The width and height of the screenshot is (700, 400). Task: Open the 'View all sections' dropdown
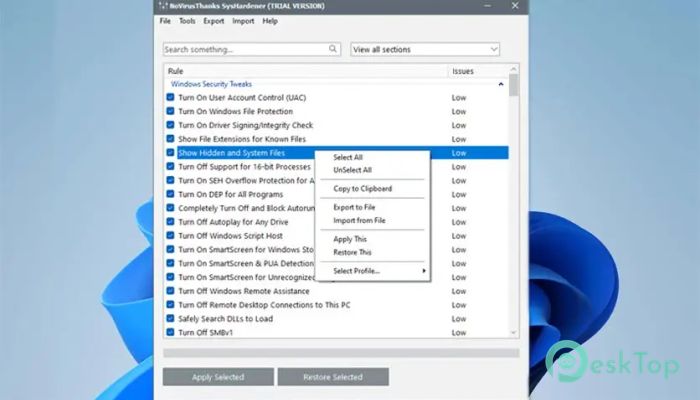(425, 49)
